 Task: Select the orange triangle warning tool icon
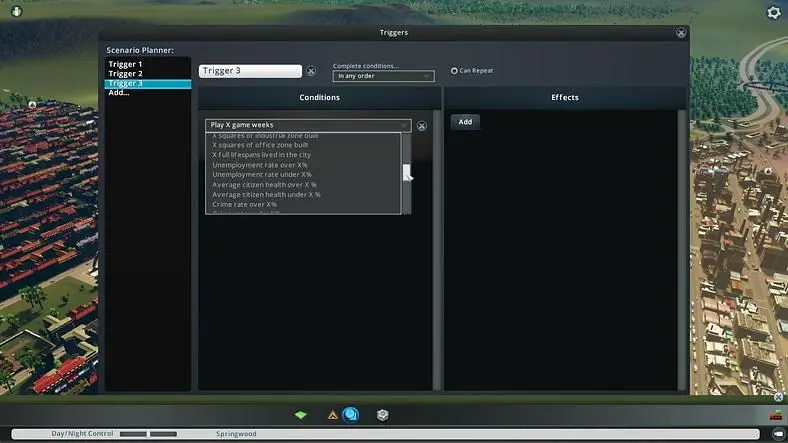pos(332,415)
